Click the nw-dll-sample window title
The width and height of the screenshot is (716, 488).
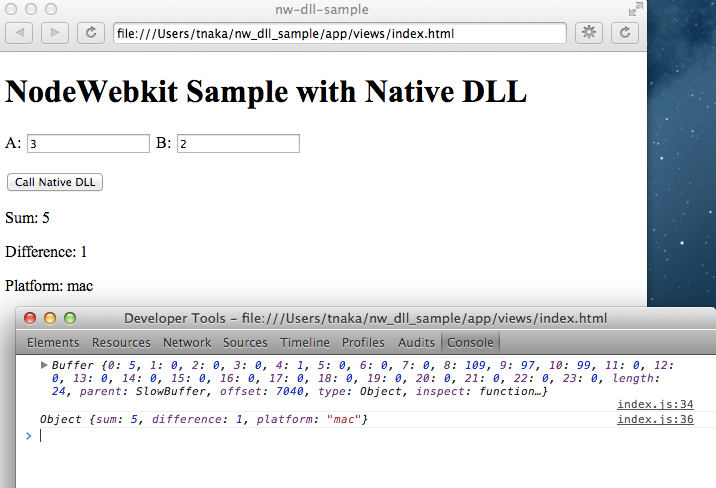[322, 9]
